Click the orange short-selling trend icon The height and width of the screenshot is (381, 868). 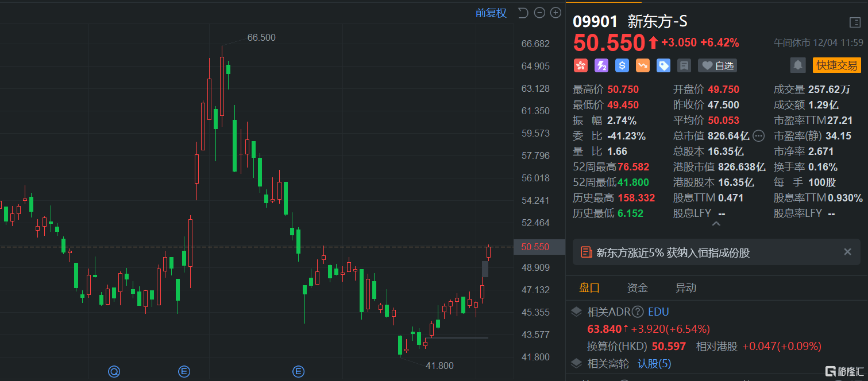pyautogui.click(x=642, y=65)
